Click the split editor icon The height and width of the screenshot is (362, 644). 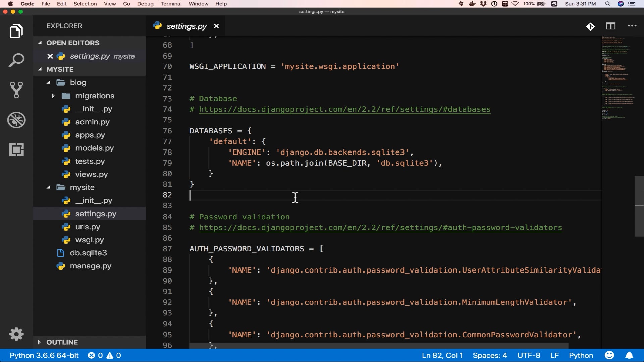(x=610, y=26)
